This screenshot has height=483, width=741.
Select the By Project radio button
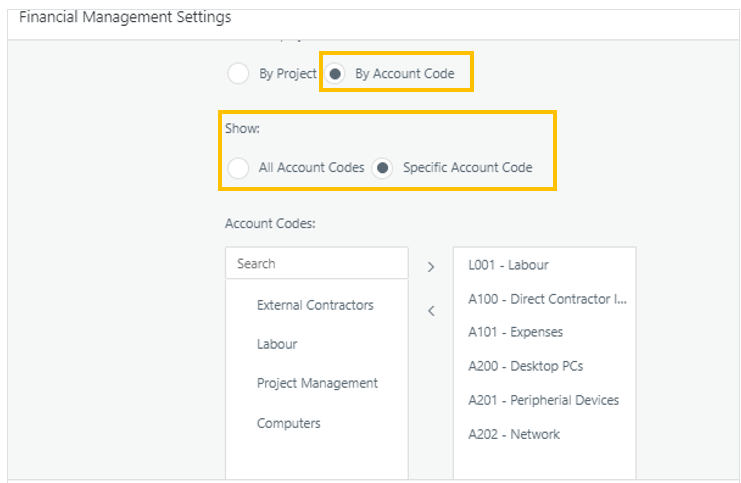click(x=238, y=74)
